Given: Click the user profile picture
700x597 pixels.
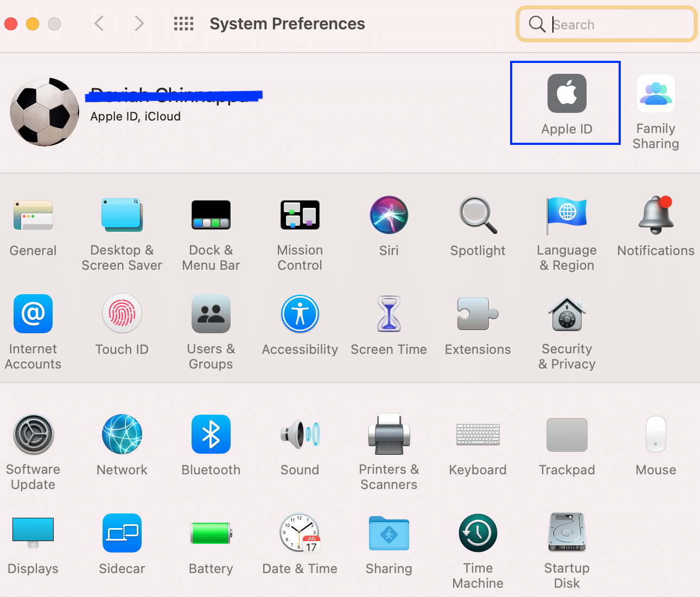Looking at the screenshot, I should coord(44,111).
